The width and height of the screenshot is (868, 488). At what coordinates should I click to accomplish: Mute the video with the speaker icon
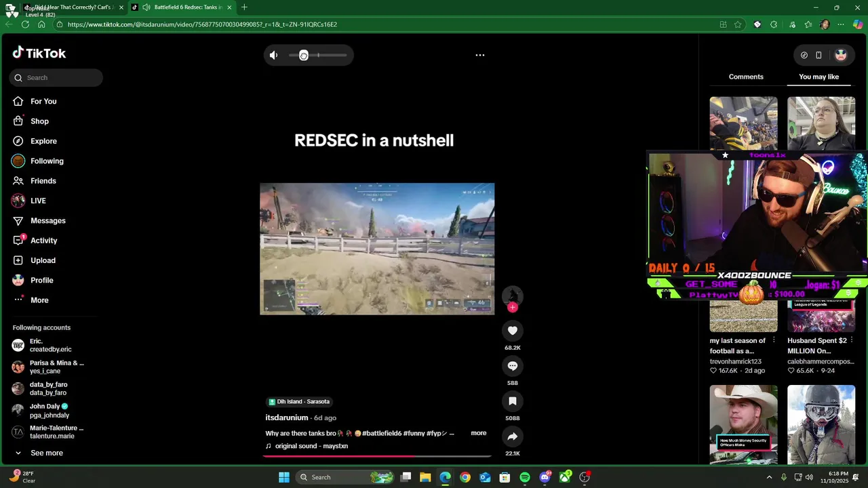pyautogui.click(x=274, y=56)
